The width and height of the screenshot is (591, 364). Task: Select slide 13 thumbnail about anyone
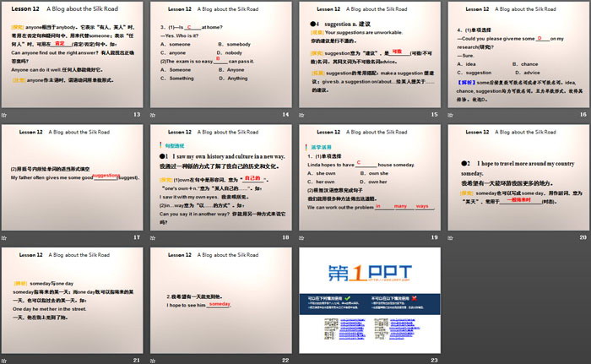tap(73, 55)
